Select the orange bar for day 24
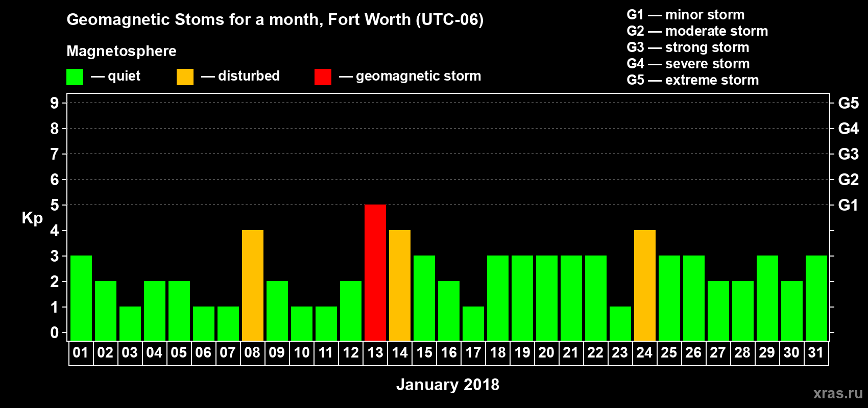This screenshot has width=868, height=408. [645, 285]
